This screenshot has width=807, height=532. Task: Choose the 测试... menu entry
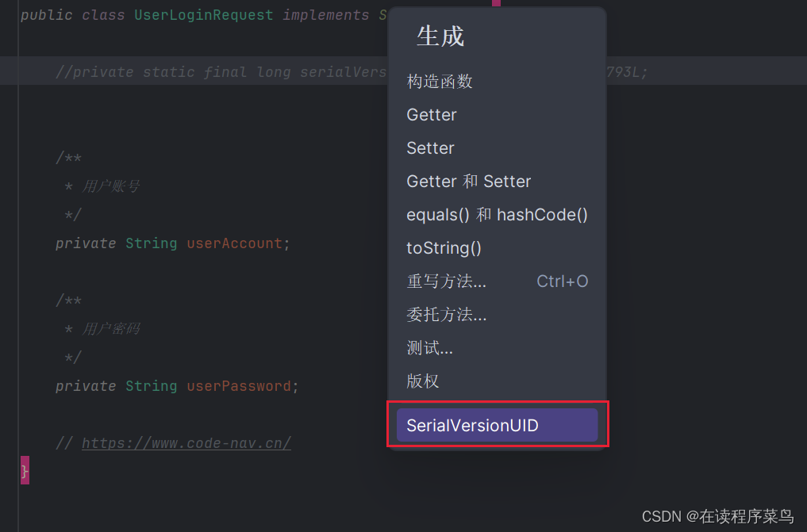[x=428, y=347]
